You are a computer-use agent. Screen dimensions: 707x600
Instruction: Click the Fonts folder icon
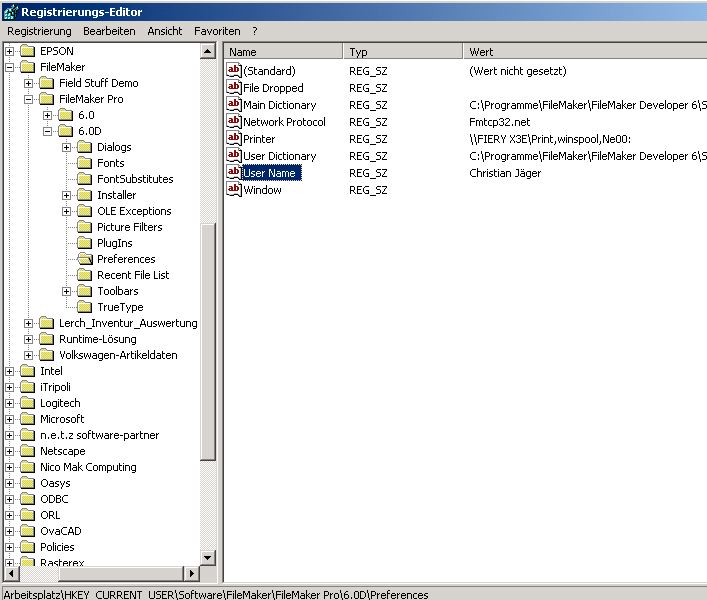[84, 163]
